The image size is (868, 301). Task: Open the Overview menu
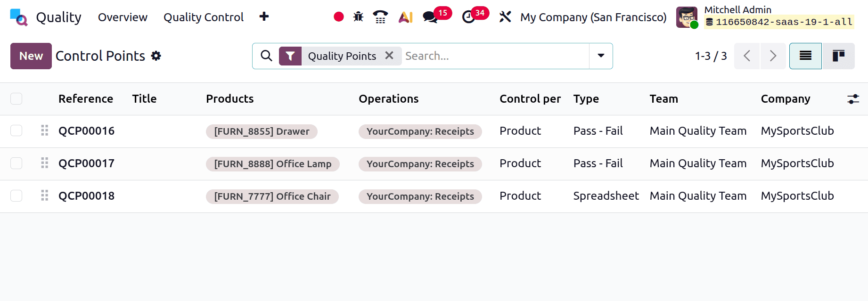click(123, 17)
